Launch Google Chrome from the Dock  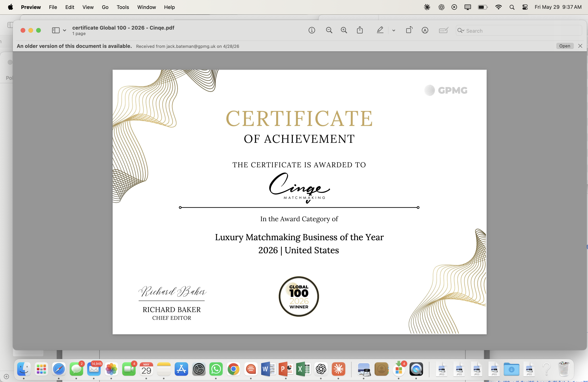coord(234,369)
